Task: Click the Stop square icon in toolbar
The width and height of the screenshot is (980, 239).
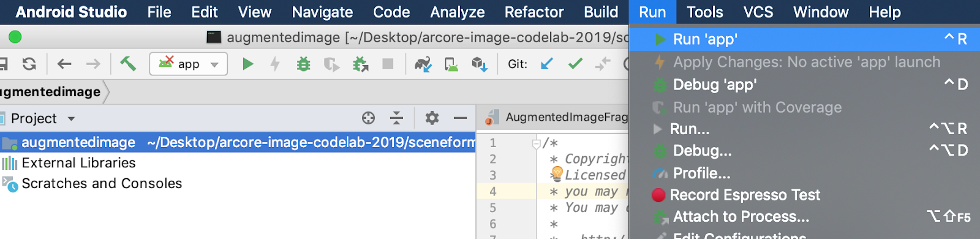Action: (x=388, y=64)
